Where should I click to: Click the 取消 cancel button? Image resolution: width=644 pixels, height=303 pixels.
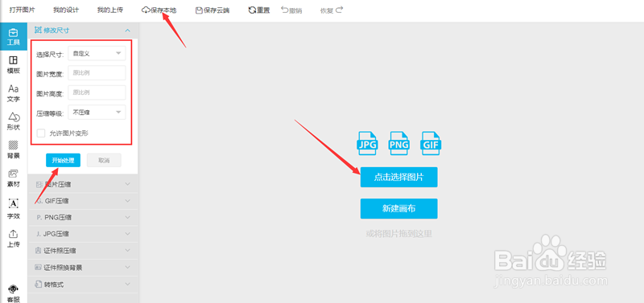point(104,160)
